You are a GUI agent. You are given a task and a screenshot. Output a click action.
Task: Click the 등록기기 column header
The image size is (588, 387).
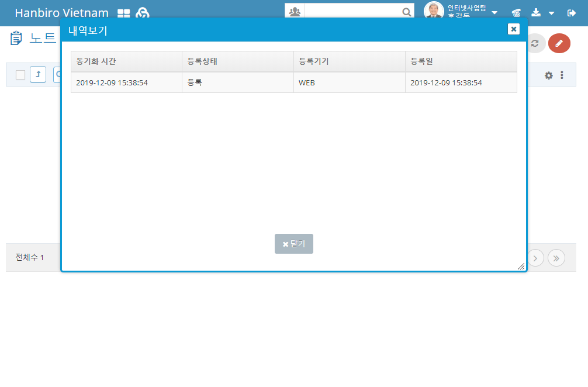(350, 61)
